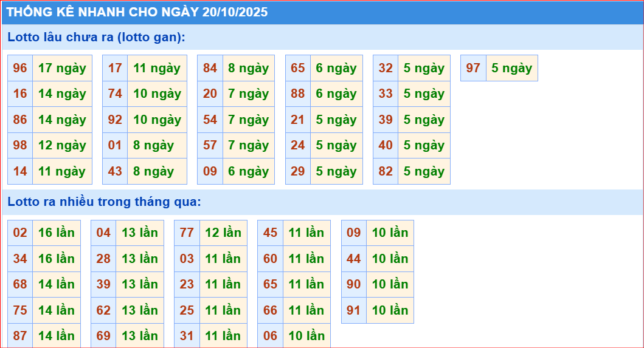Screen dimensions: 644x348
Task: Click the '11 lần' value beside 23
Action: pos(223,284)
